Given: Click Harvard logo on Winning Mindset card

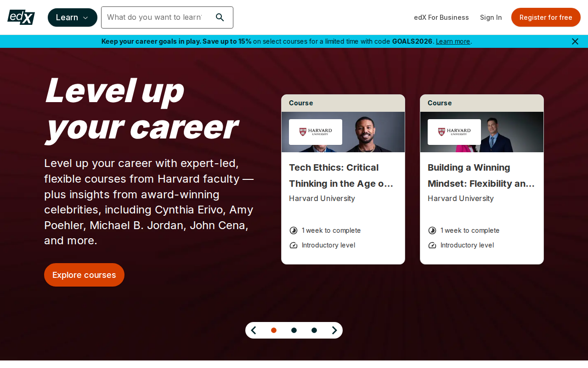Looking at the screenshot, I should click(x=454, y=132).
